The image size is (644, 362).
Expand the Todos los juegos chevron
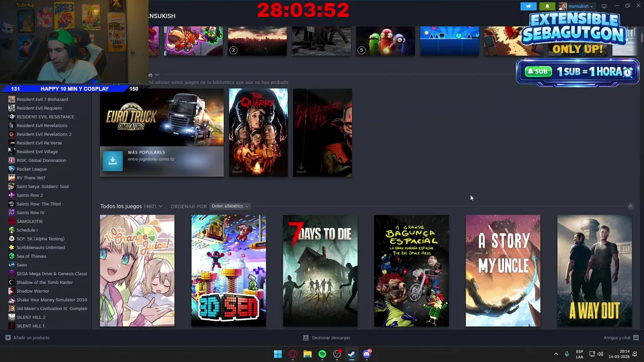coord(160,206)
